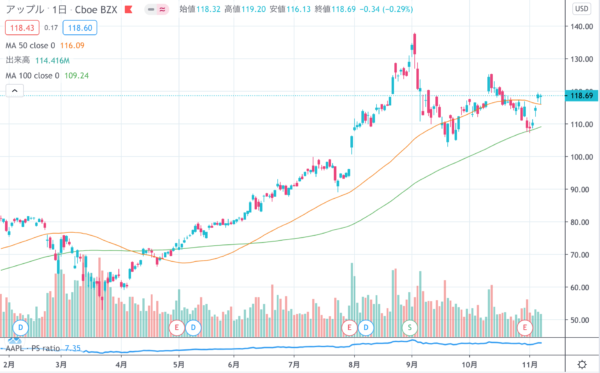Click the dividend D marker in August
Screen dimensions: 600x373
366,328
